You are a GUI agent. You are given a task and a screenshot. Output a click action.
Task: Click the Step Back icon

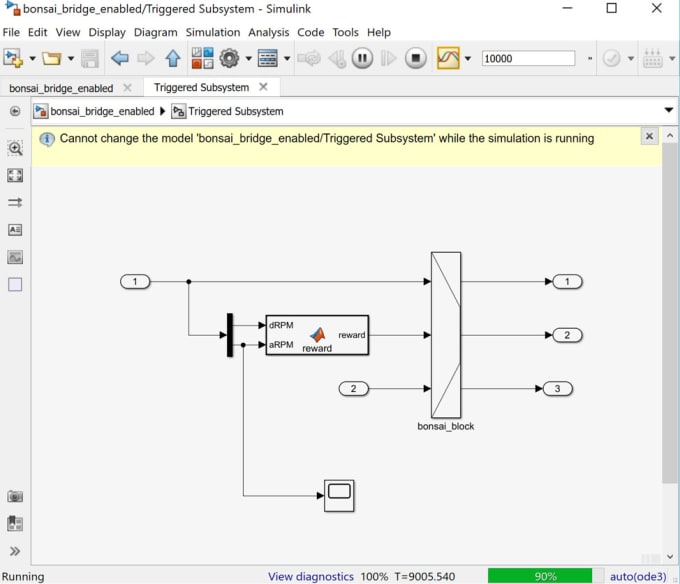pos(337,59)
